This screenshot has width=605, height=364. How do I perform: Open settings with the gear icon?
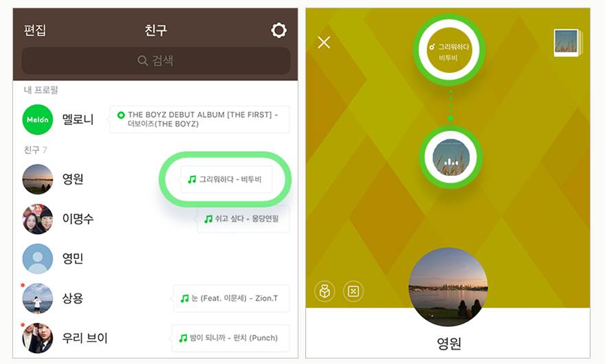pos(278,30)
